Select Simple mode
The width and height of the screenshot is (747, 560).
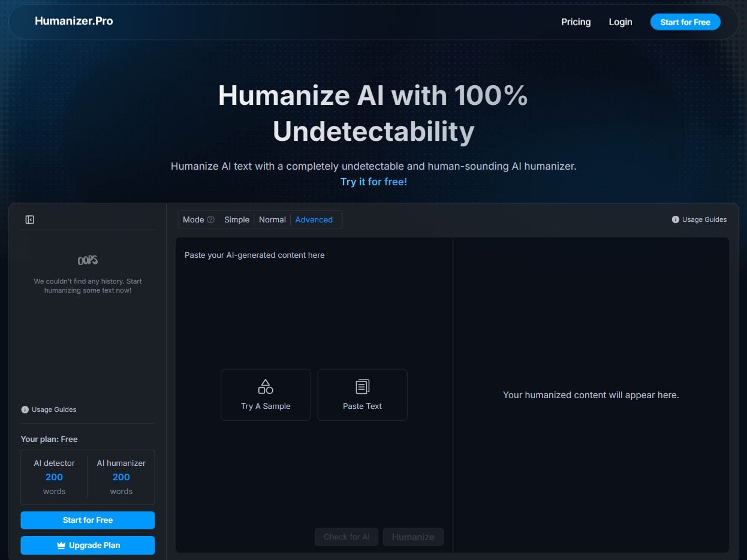click(236, 219)
